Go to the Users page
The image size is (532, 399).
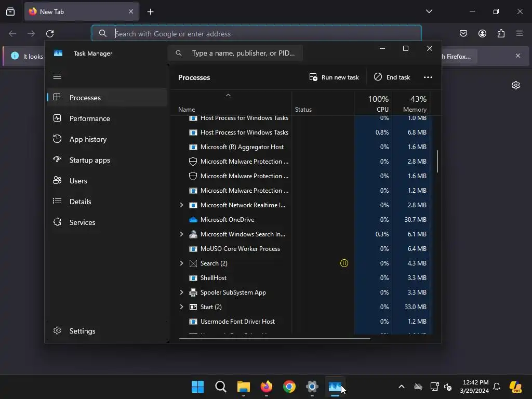tap(107, 181)
